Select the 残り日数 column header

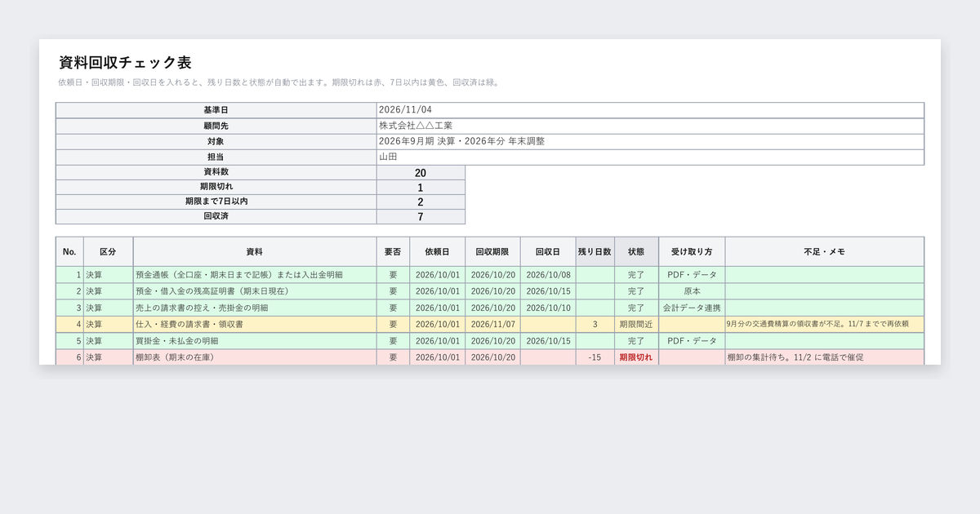coord(595,252)
